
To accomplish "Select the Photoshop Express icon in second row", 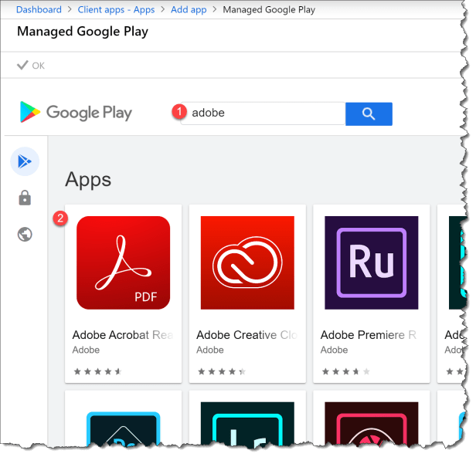I will [x=124, y=428].
